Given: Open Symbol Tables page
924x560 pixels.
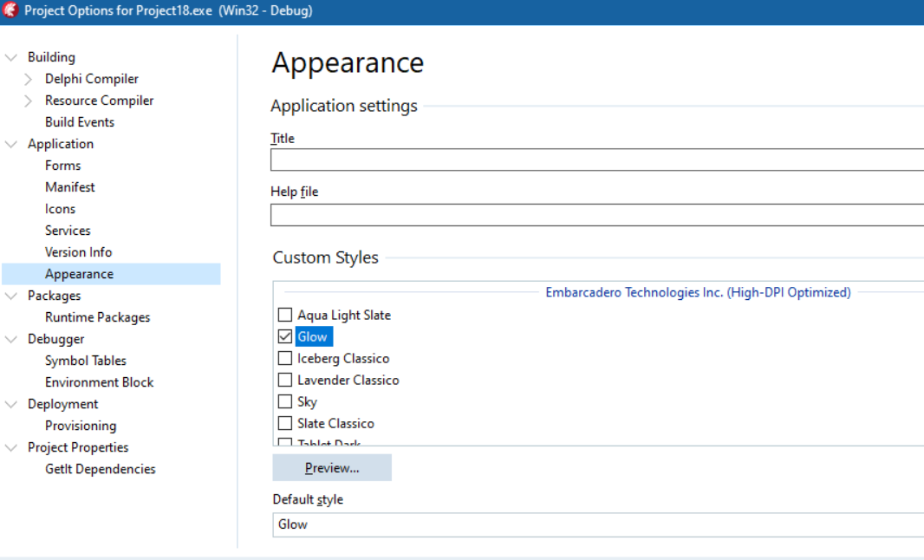Looking at the screenshot, I should 86,361.
